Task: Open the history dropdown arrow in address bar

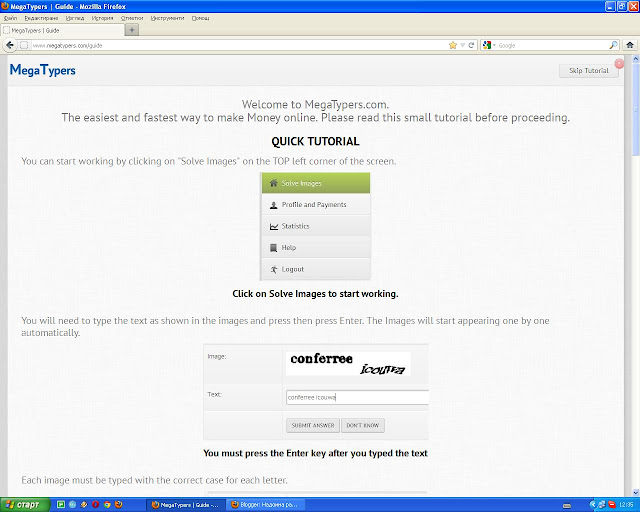Action: [x=462, y=45]
